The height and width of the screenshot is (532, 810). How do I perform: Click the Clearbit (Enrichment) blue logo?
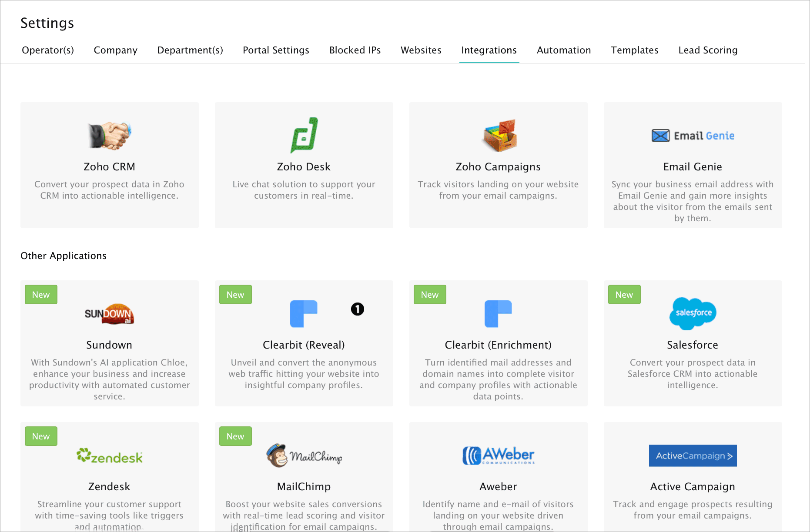coord(498,314)
